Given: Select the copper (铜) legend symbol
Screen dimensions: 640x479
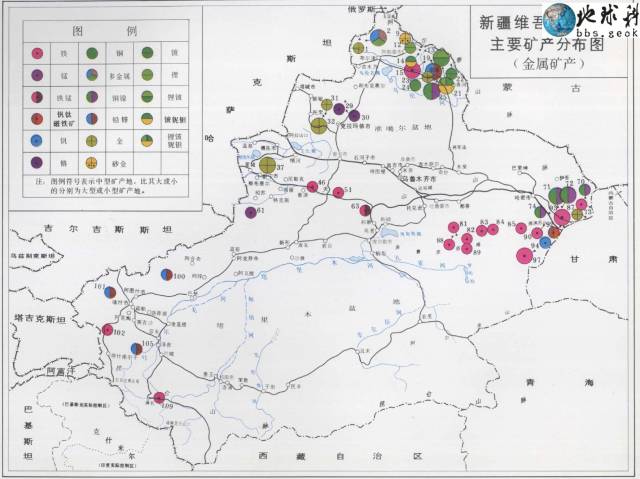Looking at the screenshot, I should coord(91,52).
